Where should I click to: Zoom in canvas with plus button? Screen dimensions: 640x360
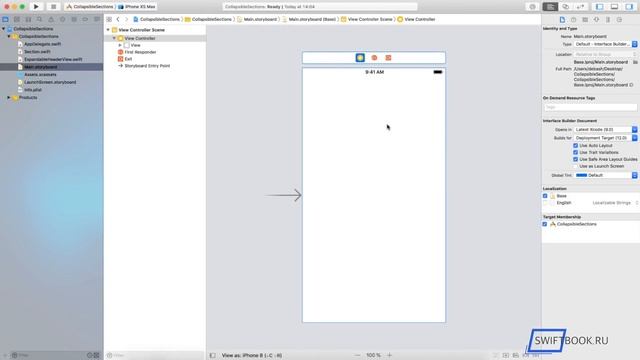pyautogui.click(x=389, y=355)
